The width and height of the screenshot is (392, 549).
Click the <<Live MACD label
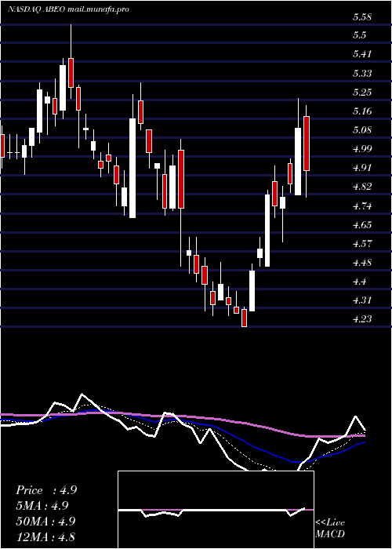330,529
